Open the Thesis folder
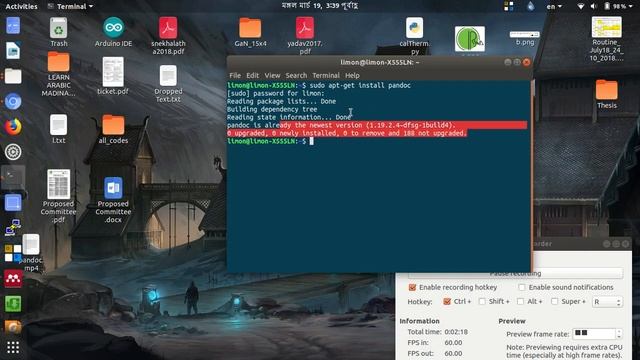Viewport: 640px width, 360px height. coord(607,94)
